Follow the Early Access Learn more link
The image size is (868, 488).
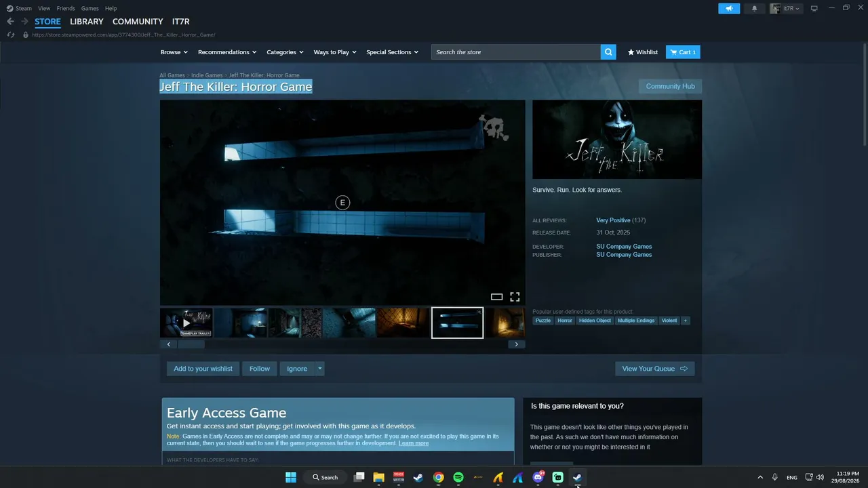click(x=414, y=443)
